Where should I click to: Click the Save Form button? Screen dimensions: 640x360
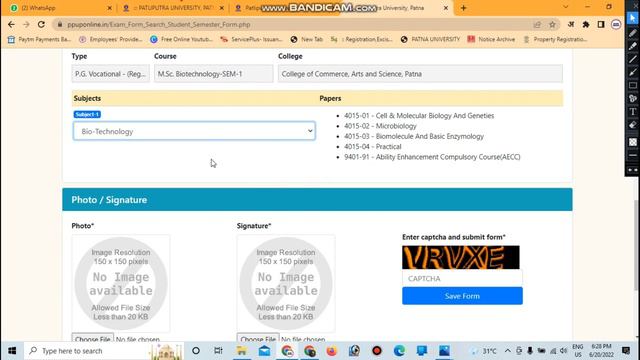(462, 296)
